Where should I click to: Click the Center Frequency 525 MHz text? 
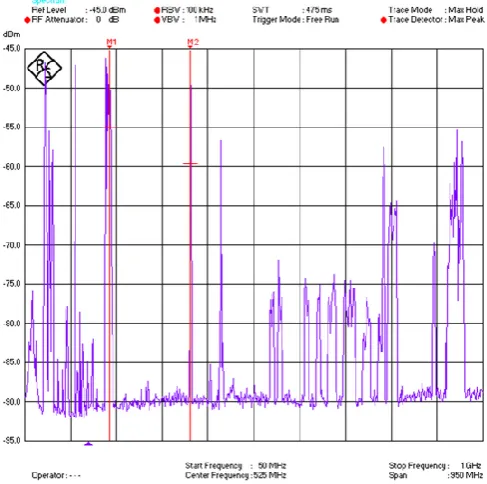coord(235,475)
